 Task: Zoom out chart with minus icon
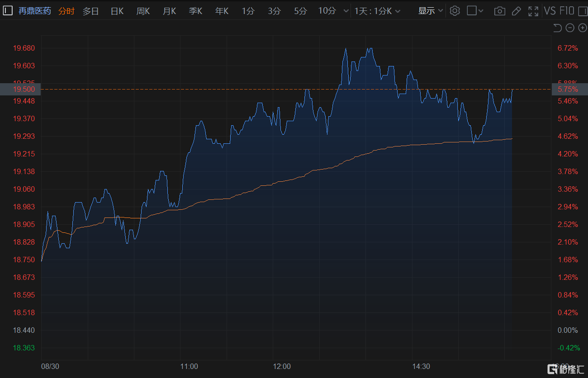pos(570,28)
